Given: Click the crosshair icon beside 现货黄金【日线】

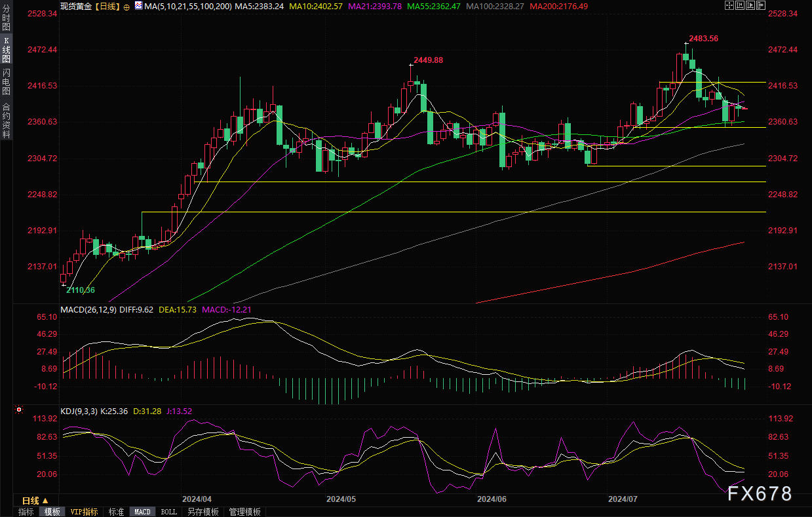Looking at the screenshot, I should pos(126,7).
